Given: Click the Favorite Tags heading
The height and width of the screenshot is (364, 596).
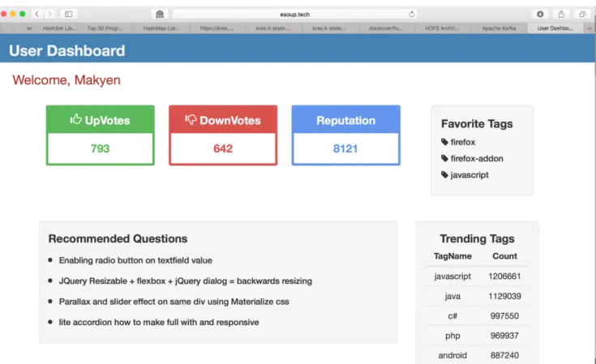Looking at the screenshot, I should tap(477, 124).
